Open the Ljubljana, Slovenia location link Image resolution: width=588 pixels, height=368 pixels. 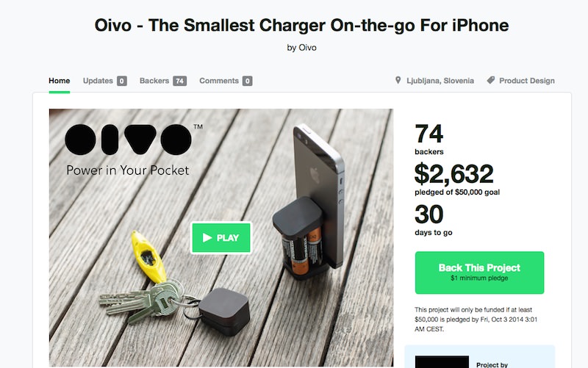pos(440,81)
